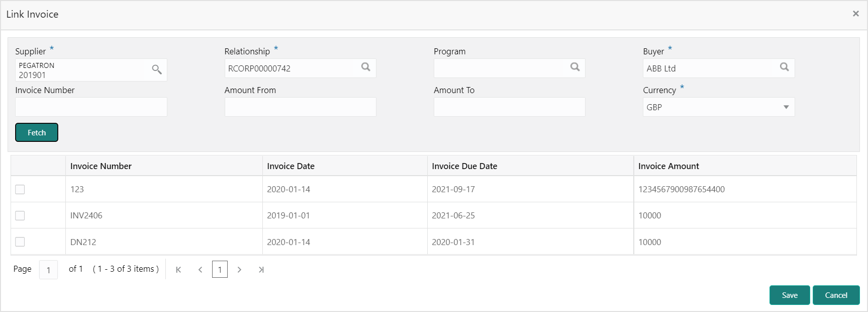
Task: Expand the Currency dropdown showing GBP
Action: pyautogui.click(x=718, y=107)
